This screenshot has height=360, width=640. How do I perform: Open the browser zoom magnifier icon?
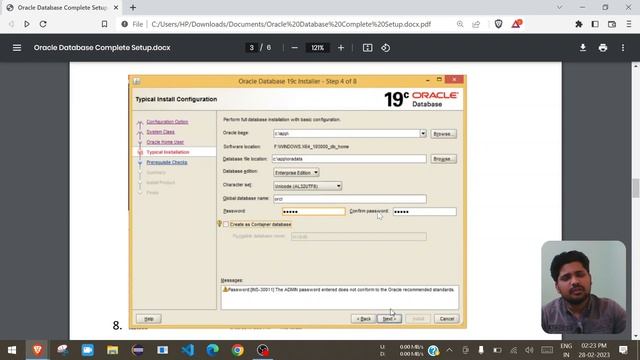click(460, 24)
